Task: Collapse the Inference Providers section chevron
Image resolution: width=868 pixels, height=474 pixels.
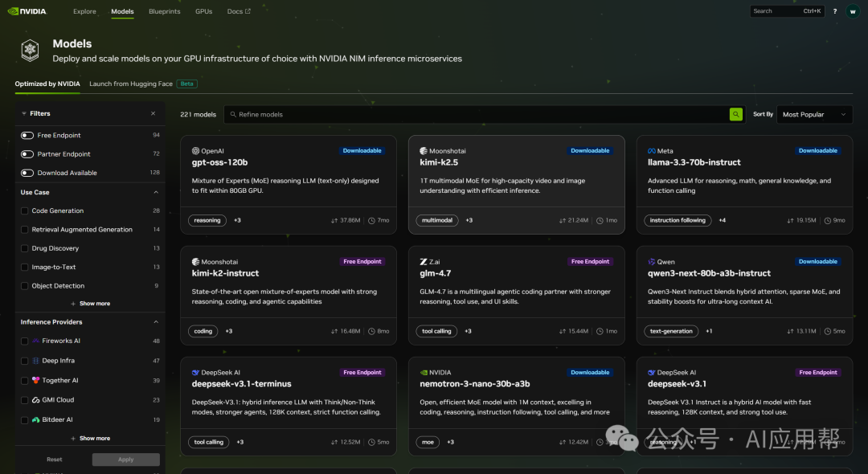Action: pos(156,322)
